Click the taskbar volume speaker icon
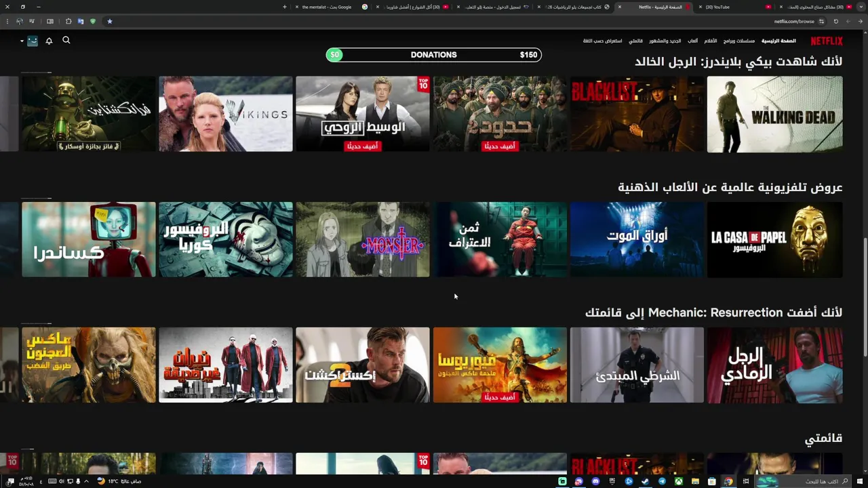 (61, 481)
